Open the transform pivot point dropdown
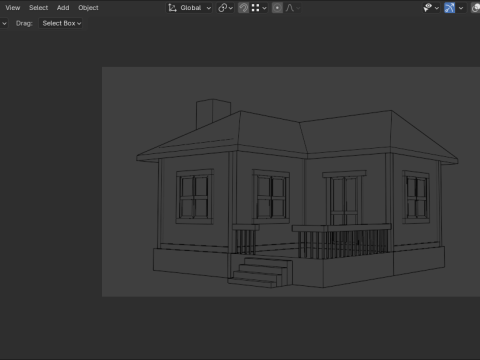 click(x=225, y=8)
